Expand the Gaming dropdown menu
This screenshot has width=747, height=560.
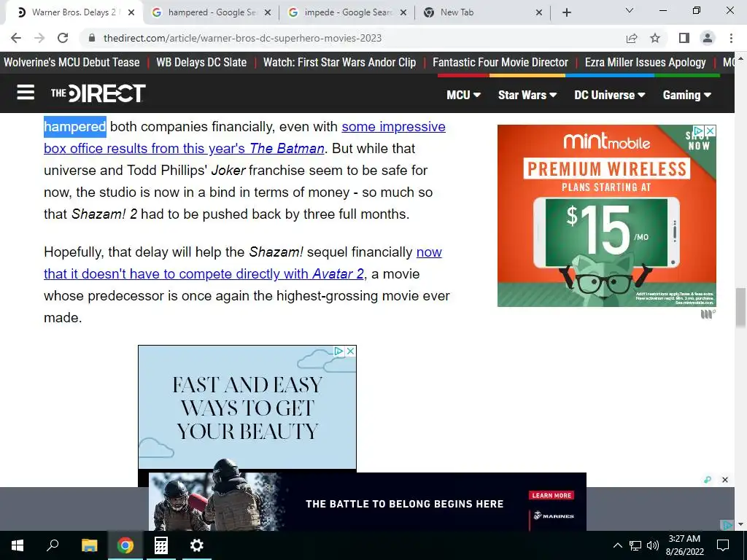click(x=687, y=95)
